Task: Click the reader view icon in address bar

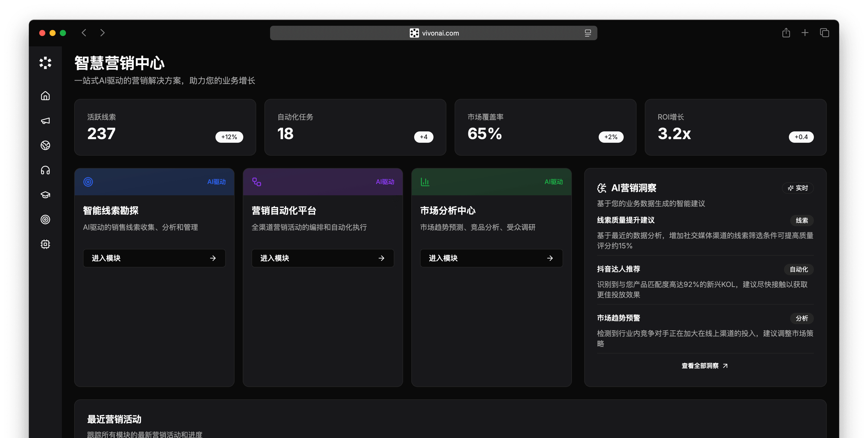Action: click(588, 33)
